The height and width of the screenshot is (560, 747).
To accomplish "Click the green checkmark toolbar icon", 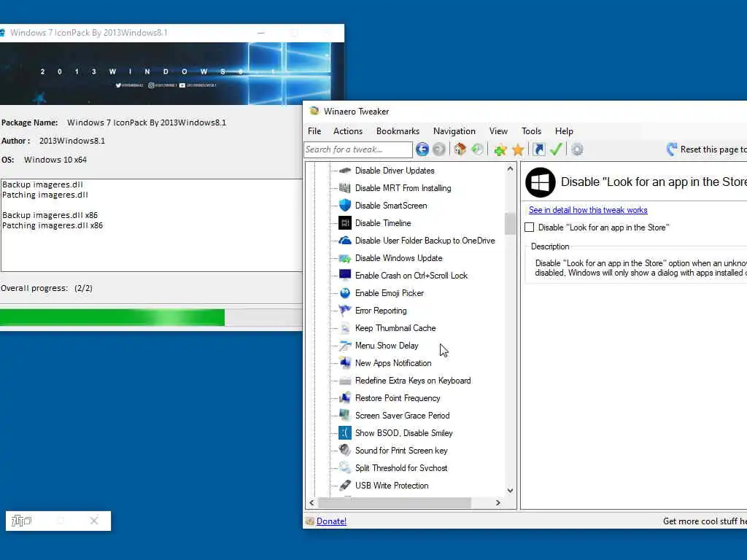I will click(x=556, y=149).
